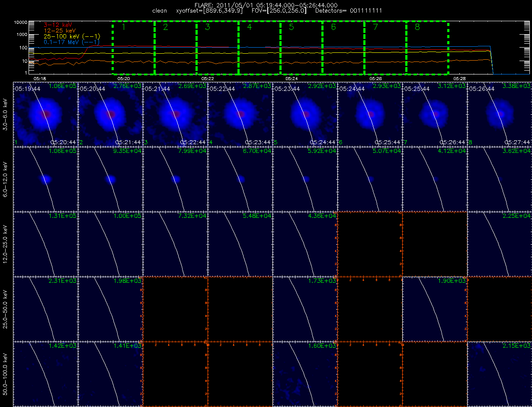532x407 pixels.
Task: Open the 3-6 keV image labeled 3.38E+03
Action: [x=500, y=114]
